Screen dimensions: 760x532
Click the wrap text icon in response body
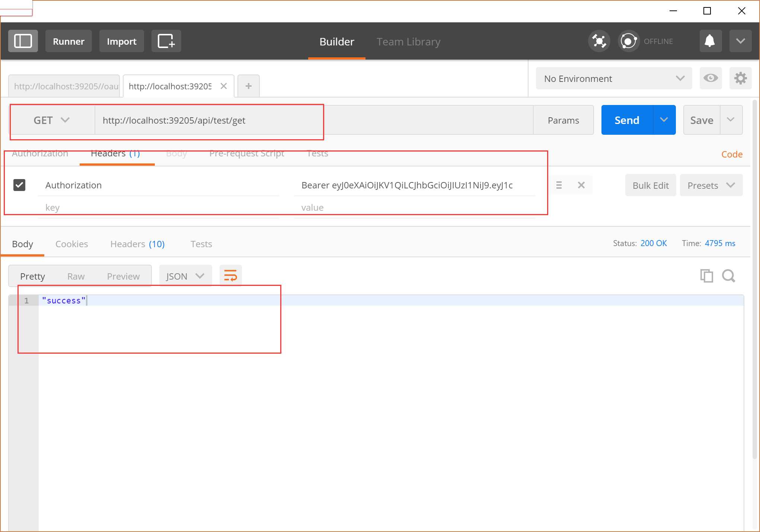(230, 275)
